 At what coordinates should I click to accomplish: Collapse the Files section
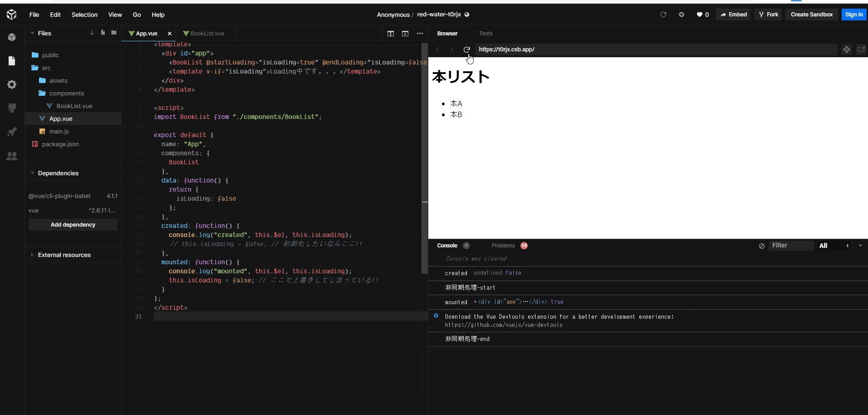click(33, 33)
